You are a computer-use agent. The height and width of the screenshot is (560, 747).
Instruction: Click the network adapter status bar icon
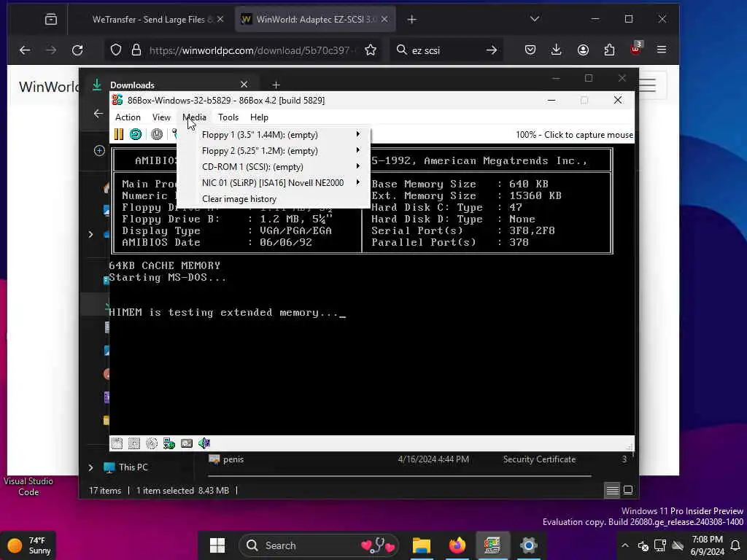[x=169, y=443]
